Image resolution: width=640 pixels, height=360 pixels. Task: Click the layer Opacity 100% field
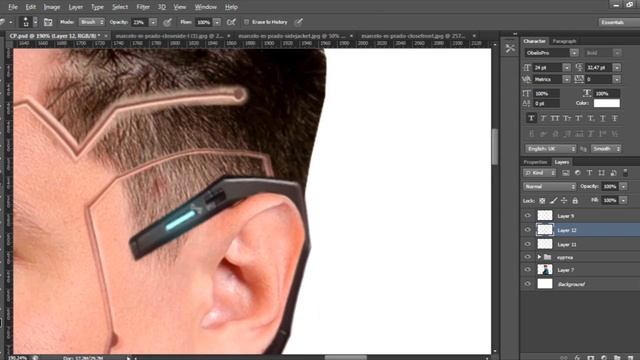(x=610, y=187)
